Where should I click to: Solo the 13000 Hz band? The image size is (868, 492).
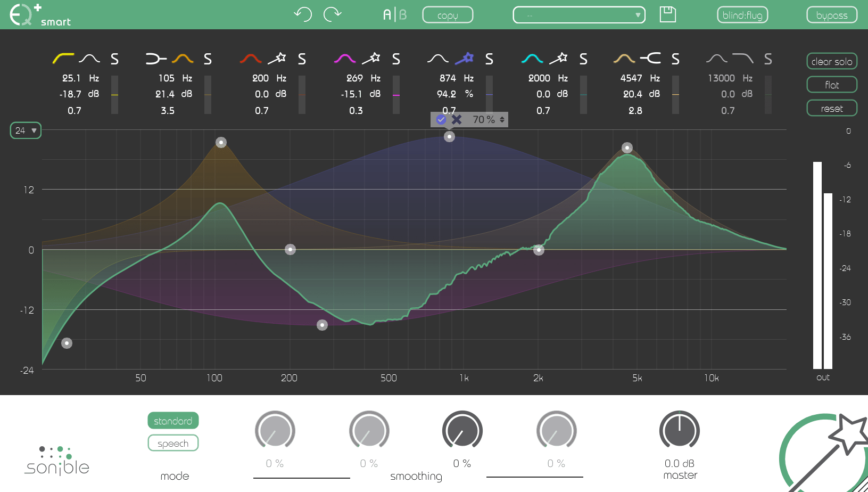(768, 59)
